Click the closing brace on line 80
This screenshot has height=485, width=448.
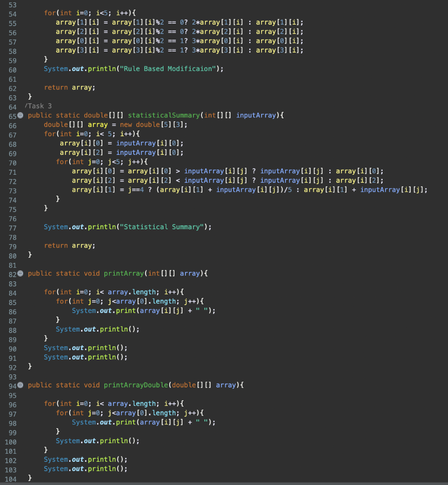tap(29, 255)
